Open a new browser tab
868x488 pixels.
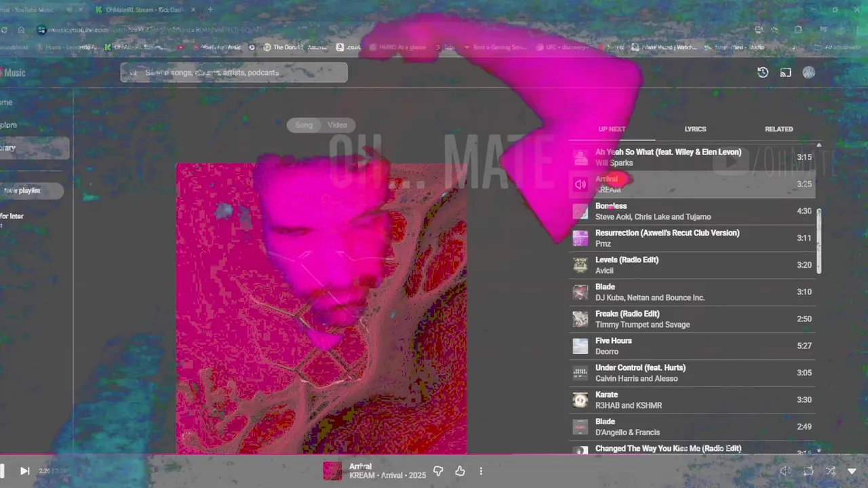pyautogui.click(x=210, y=9)
